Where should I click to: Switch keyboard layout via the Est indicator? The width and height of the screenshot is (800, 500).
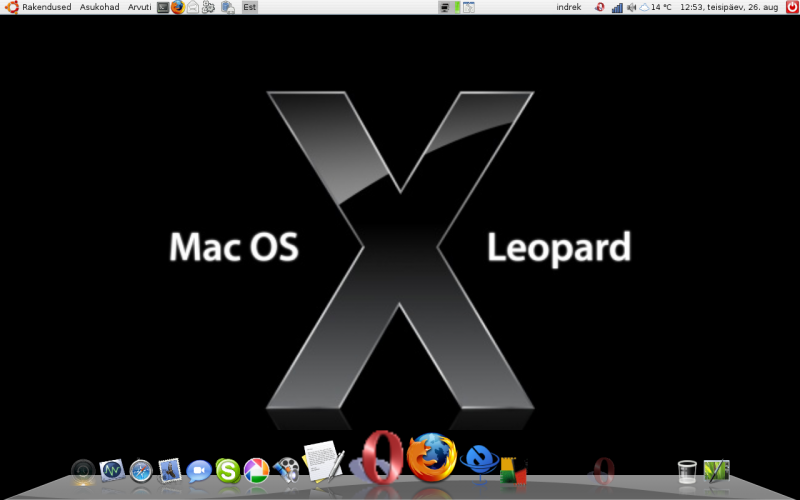click(x=249, y=7)
